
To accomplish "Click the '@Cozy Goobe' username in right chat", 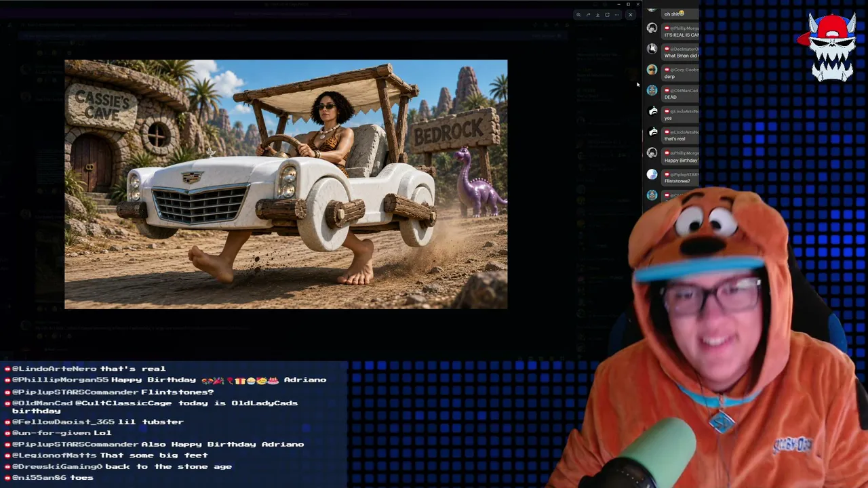I will [684, 70].
